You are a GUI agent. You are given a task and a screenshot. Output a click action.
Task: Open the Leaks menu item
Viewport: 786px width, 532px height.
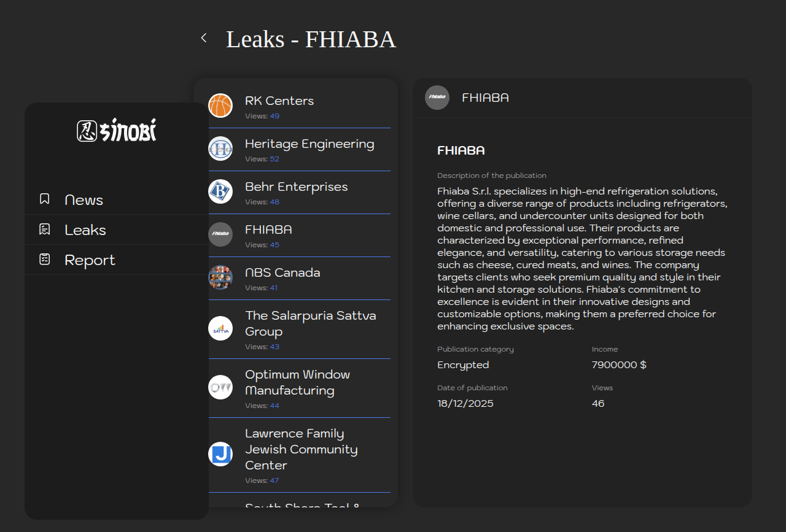pos(85,230)
